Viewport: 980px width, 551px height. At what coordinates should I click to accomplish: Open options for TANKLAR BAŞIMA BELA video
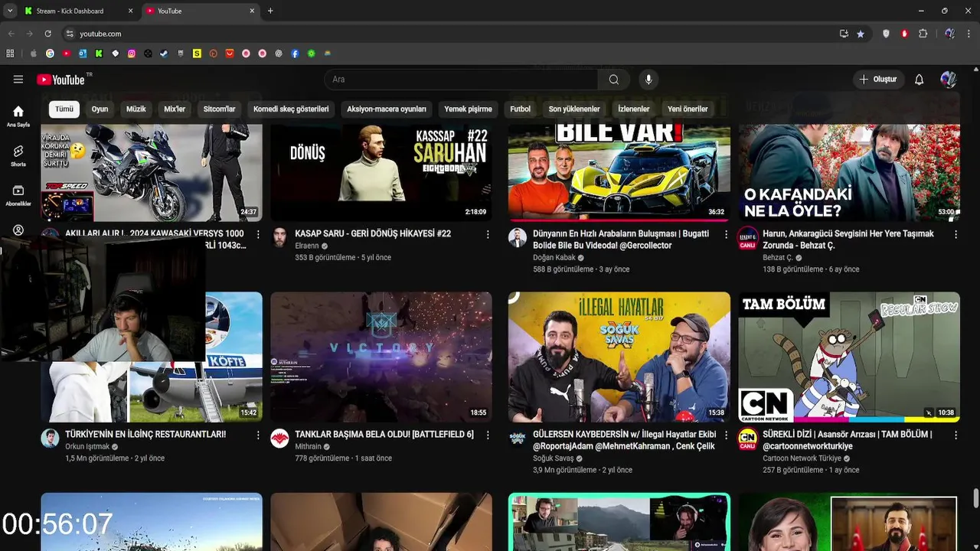pyautogui.click(x=488, y=435)
